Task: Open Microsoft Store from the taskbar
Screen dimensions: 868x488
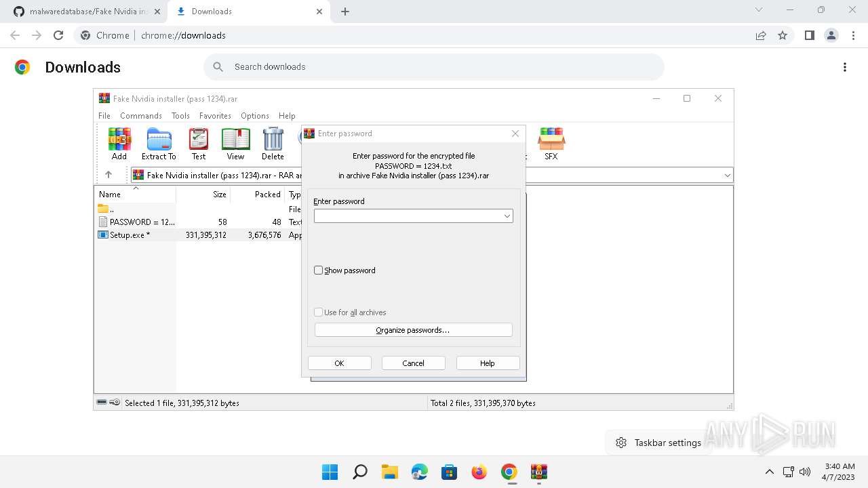Action: 450,472
